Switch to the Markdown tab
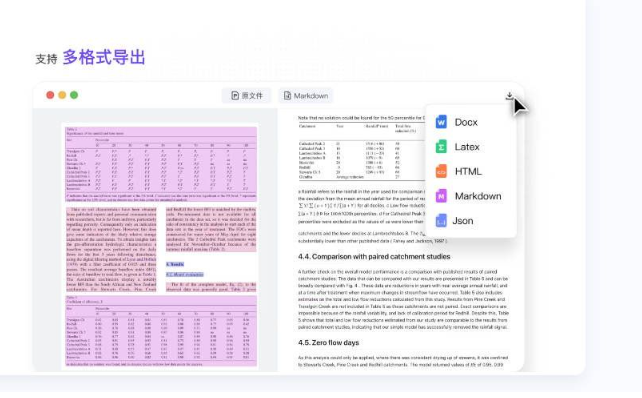Image resolution: width=642 pixels, height=398 pixels. tap(306, 96)
